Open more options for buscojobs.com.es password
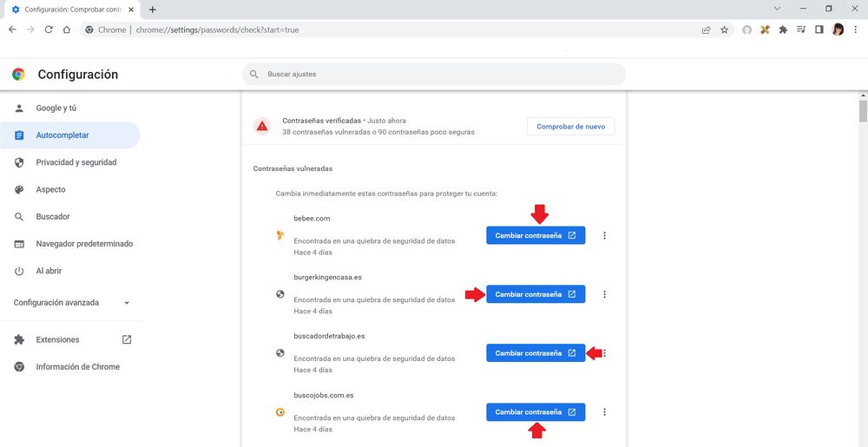 click(x=605, y=412)
